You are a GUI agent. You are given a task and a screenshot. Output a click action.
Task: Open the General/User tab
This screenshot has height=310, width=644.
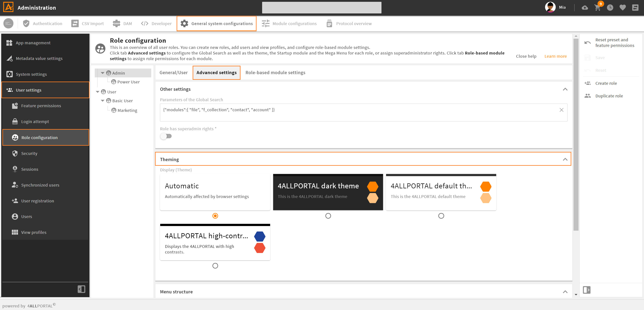[x=173, y=73]
